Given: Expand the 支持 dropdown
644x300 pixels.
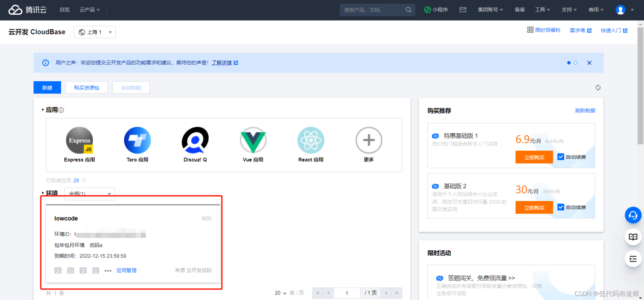Looking at the screenshot, I should tap(569, 10).
